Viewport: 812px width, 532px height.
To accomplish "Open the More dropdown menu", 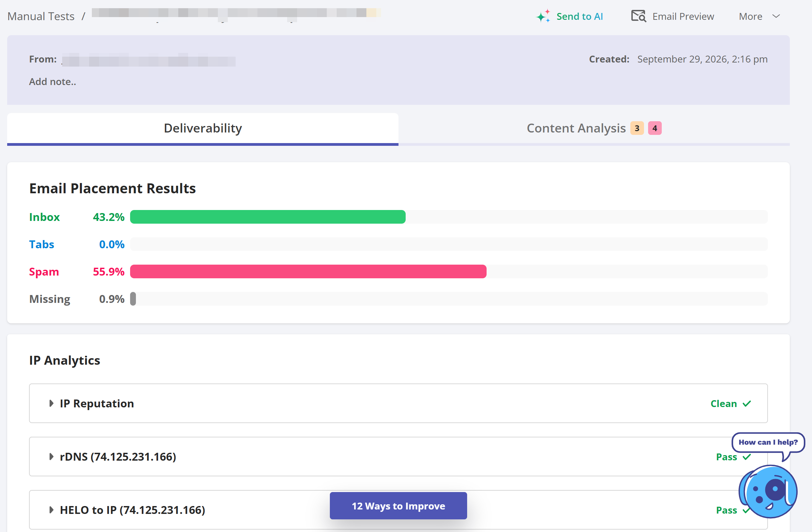I will (x=759, y=16).
